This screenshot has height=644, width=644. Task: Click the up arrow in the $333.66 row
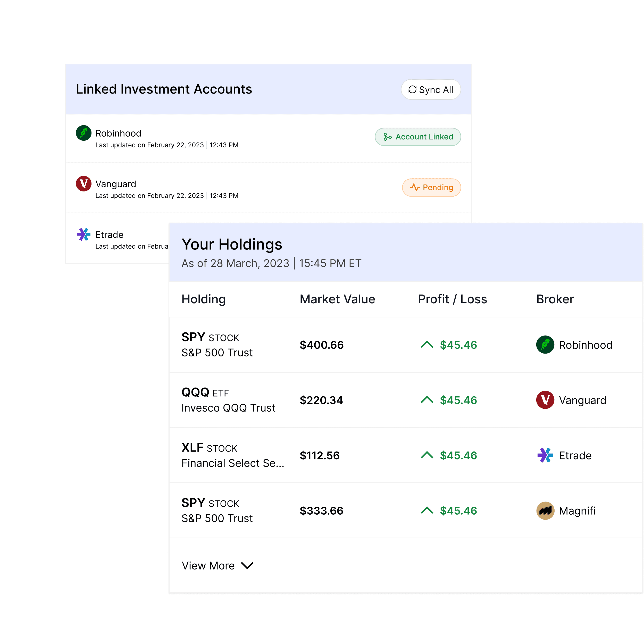coord(427,510)
